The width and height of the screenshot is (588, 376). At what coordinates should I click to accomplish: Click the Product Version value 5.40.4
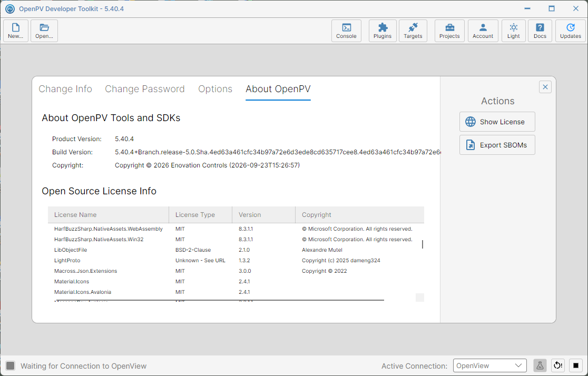point(124,139)
